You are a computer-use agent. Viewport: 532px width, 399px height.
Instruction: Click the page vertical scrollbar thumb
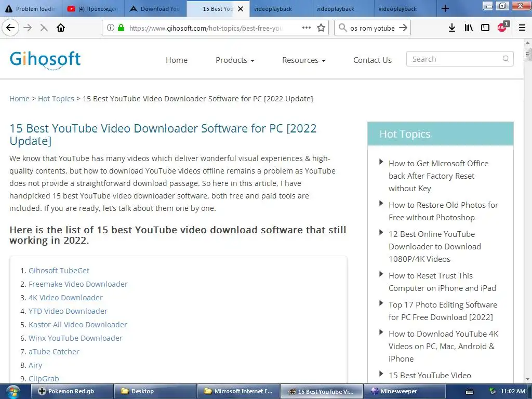pos(527,55)
